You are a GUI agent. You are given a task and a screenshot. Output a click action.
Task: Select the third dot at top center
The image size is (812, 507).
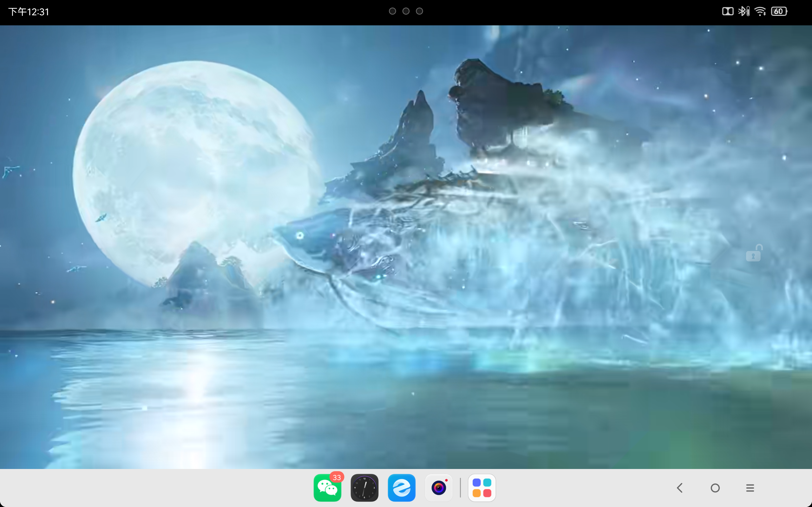[419, 11]
